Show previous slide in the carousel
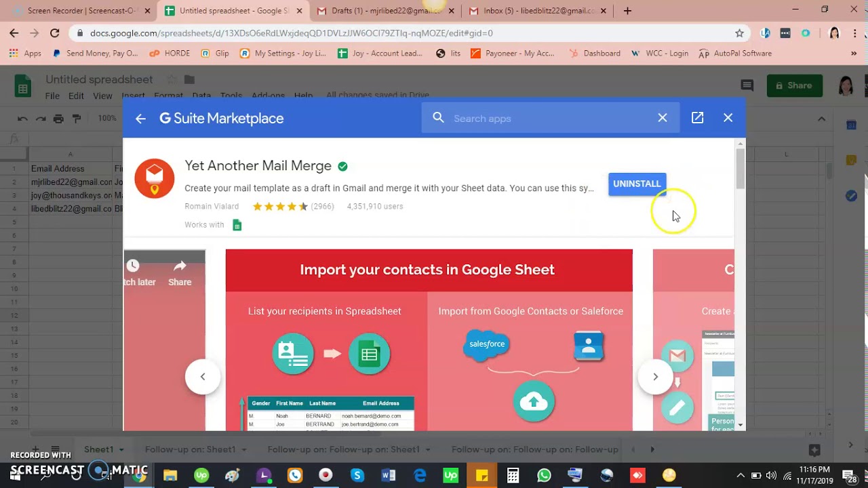The height and width of the screenshot is (488, 868). click(203, 376)
